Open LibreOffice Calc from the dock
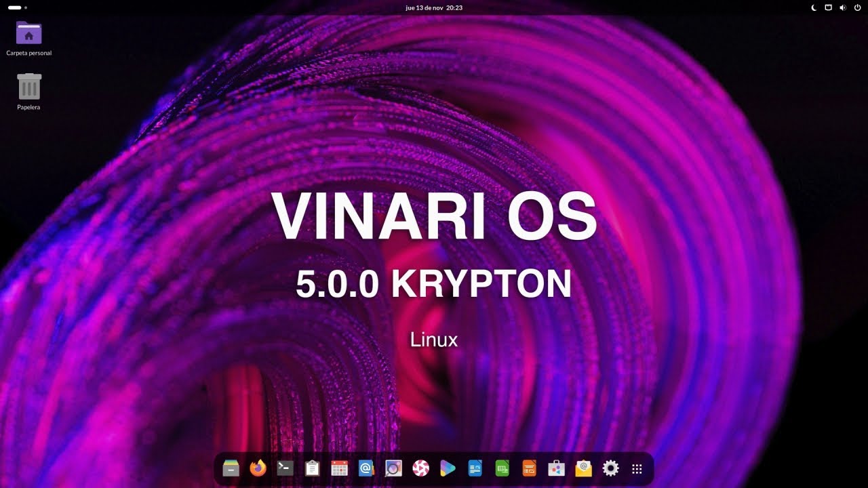 click(502, 468)
